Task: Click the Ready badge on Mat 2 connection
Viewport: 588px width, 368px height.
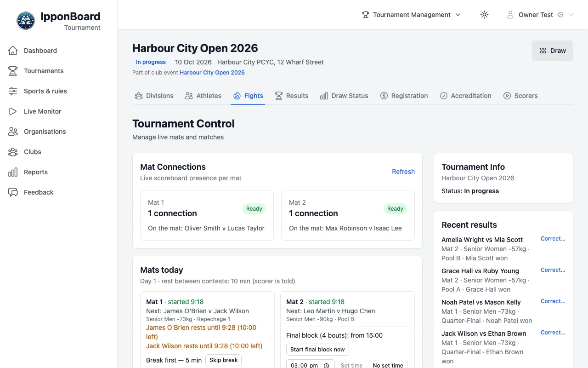Action: [395, 209]
